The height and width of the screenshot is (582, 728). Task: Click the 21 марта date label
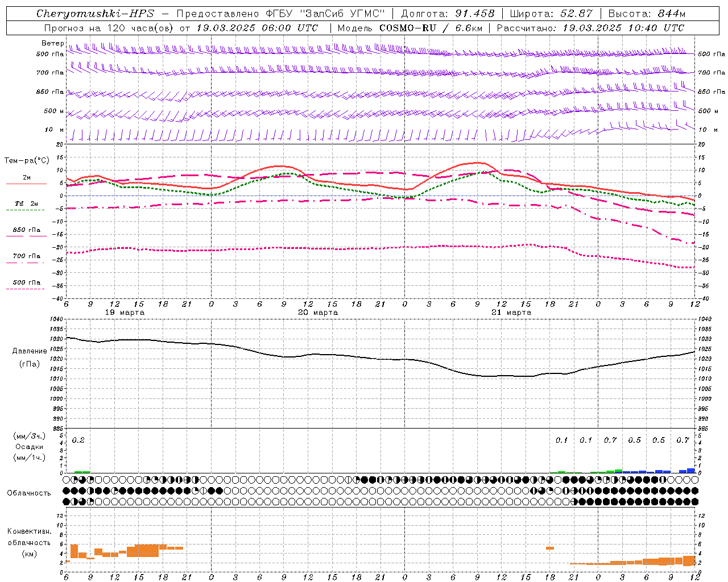511,312
